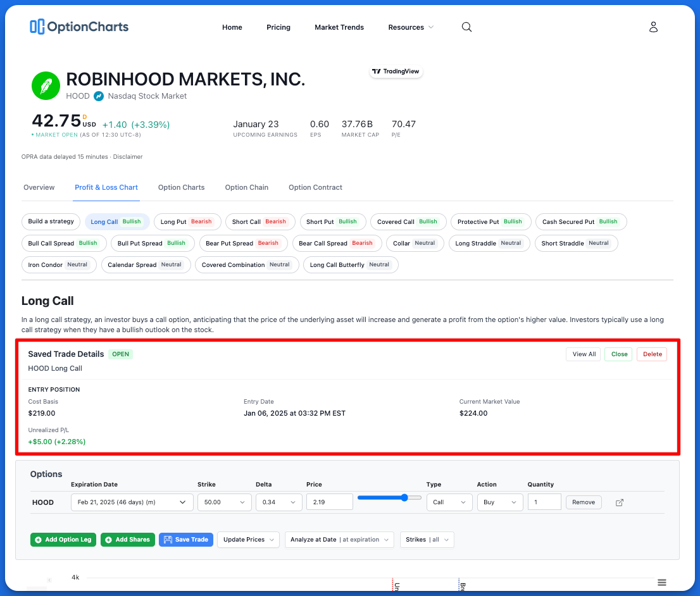
Task: Click the OptionCharts logo icon
Action: pyautogui.click(x=37, y=27)
